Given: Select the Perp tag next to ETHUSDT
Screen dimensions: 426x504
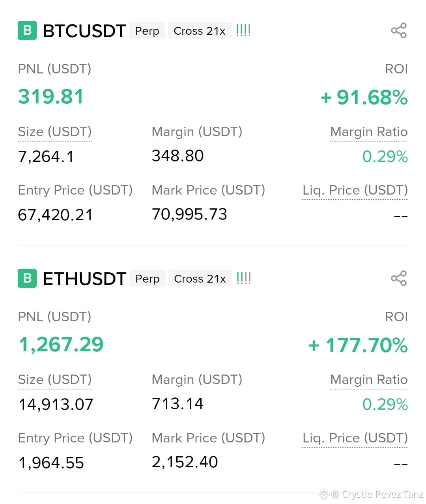Looking at the screenshot, I should (148, 279).
